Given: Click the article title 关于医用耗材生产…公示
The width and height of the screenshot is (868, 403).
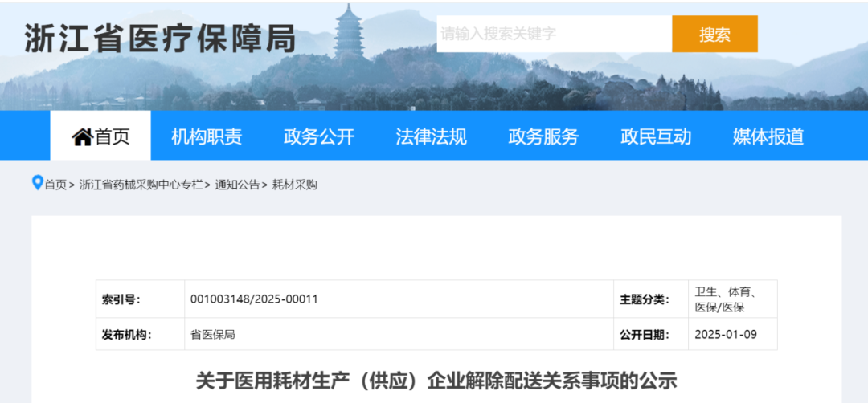Looking at the screenshot, I should point(436,381).
